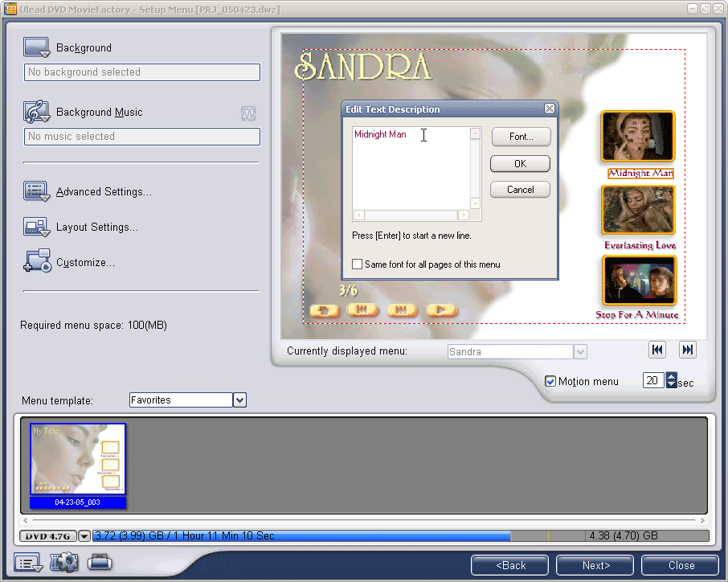Click the audio waveform icon beside Background Music
Viewport: 728px width, 582px height.
tap(248, 113)
